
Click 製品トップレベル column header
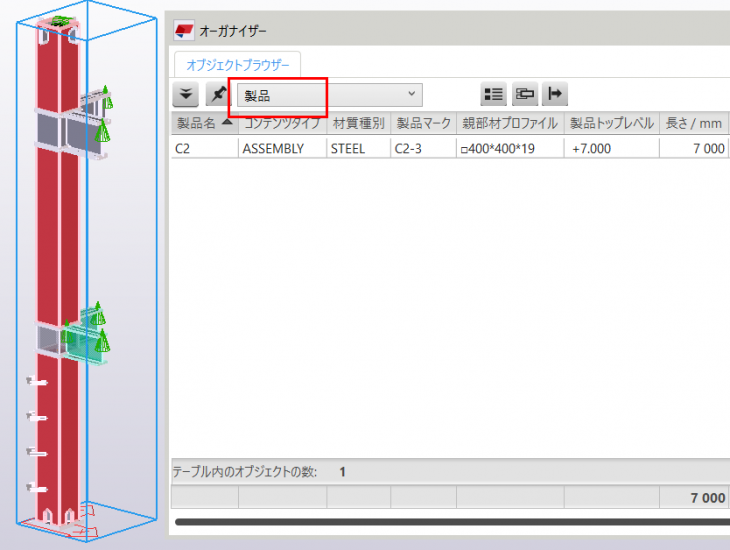click(x=612, y=123)
